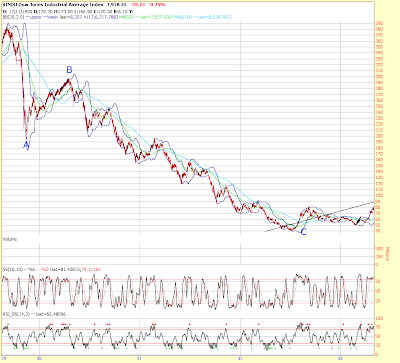Click the Bollinger Bands 'upper' legend entry

(32, 17)
